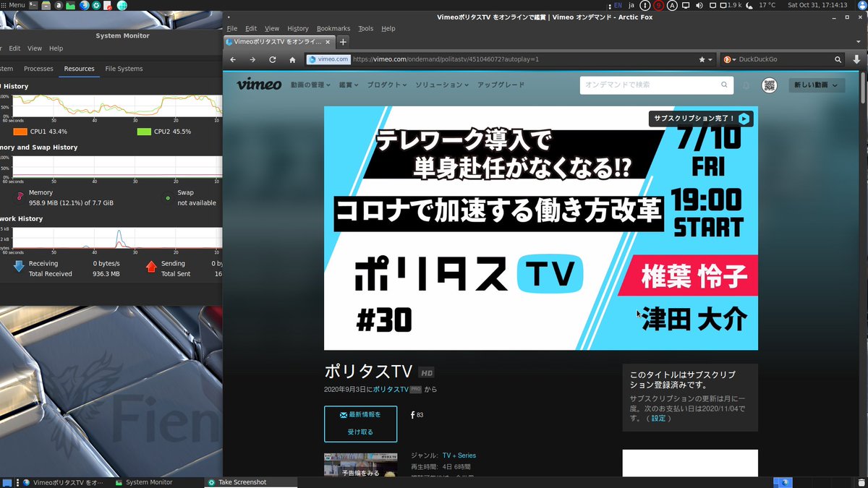Open the Help menu in Arctic Fox
868x488 pixels.
coord(388,28)
